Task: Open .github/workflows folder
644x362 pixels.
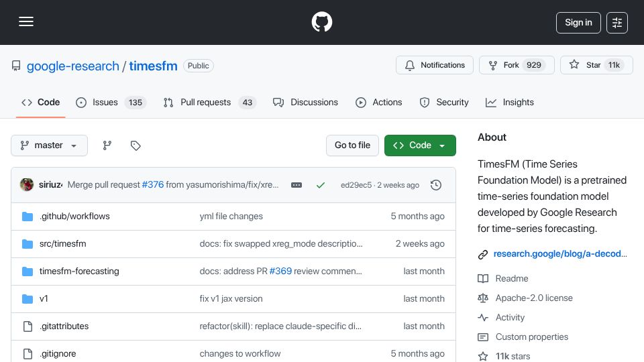Action: point(74,217)
